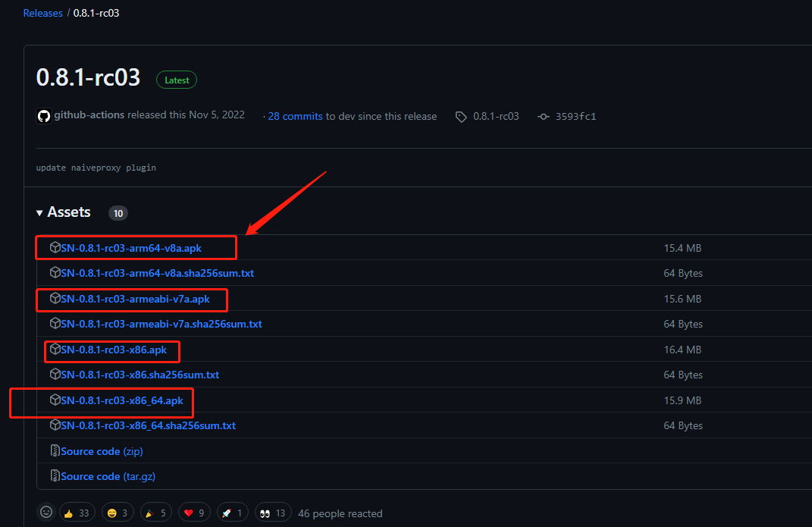Download SN-0.8.1-rc03-x86_64.apk file
The image size is (812, 527).
click(122, 400)
